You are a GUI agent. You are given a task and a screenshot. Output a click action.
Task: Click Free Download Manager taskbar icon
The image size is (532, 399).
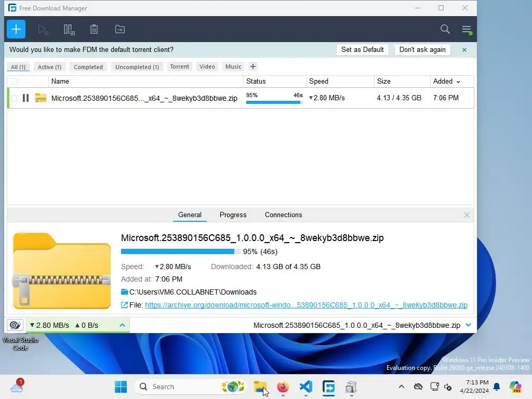[328, 387]
